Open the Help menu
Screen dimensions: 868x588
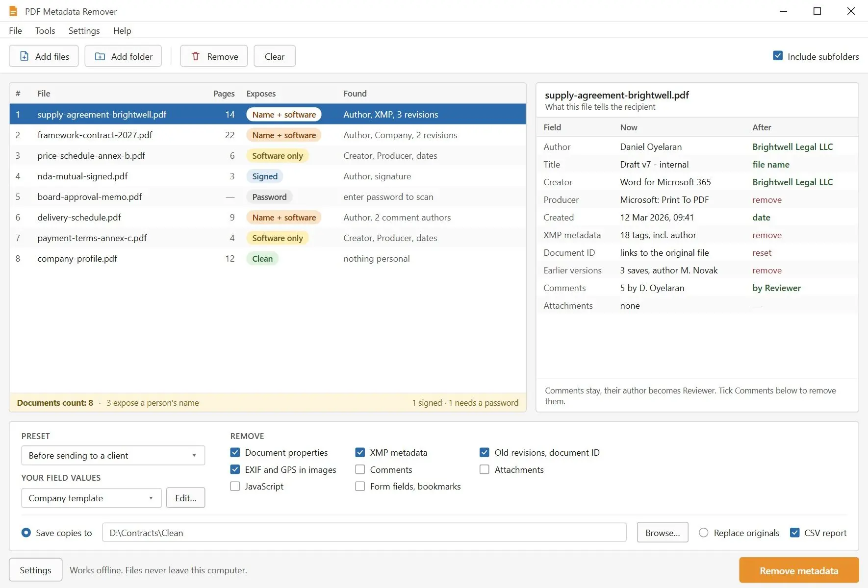[122, 30]
